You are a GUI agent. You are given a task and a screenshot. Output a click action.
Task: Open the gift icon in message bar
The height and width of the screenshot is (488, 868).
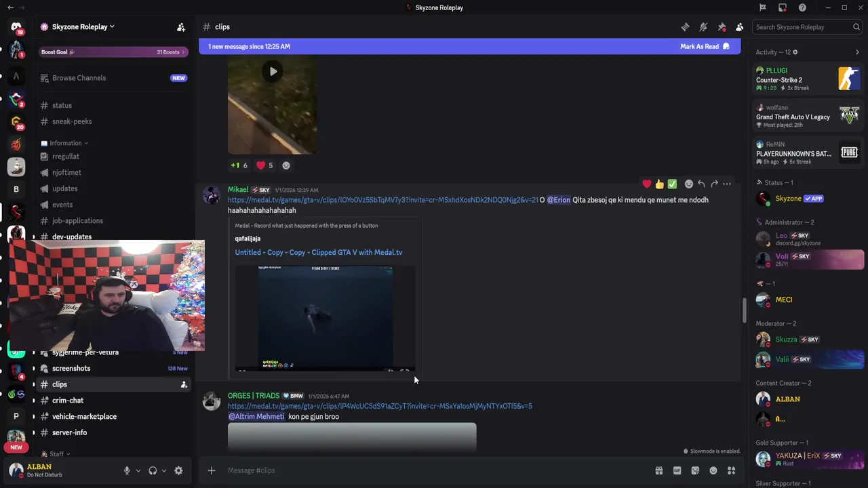click(658, 470)
